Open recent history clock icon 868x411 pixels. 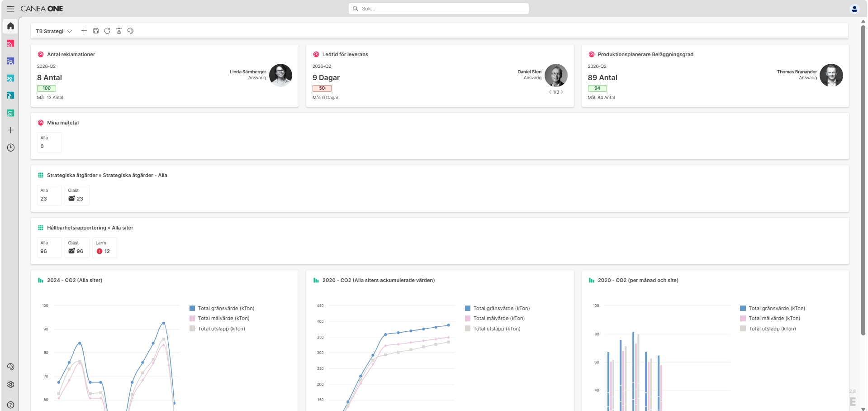tap(10, 148)
